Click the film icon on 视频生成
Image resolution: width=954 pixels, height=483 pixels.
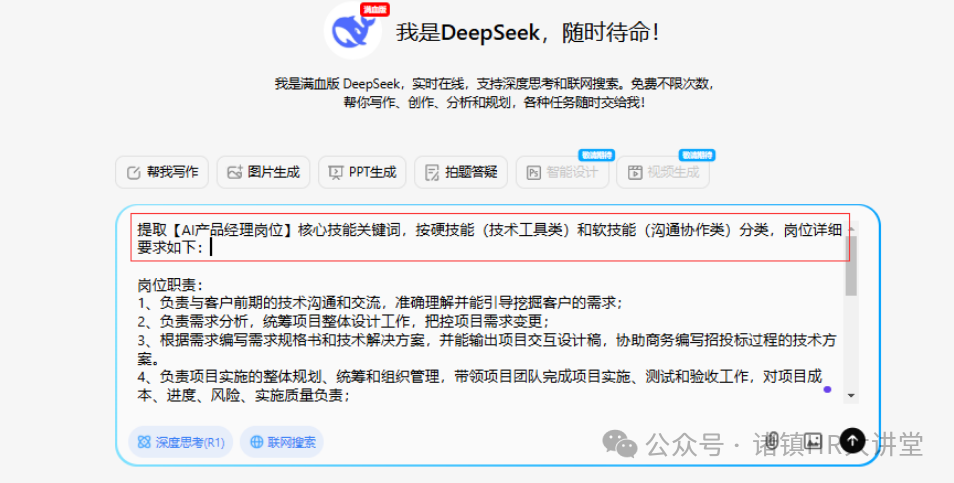635,173
